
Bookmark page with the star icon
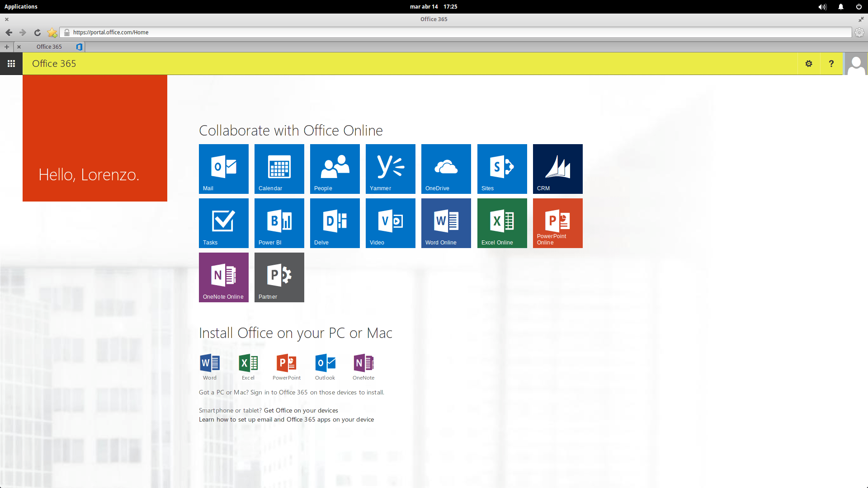[x=52, y=33]
